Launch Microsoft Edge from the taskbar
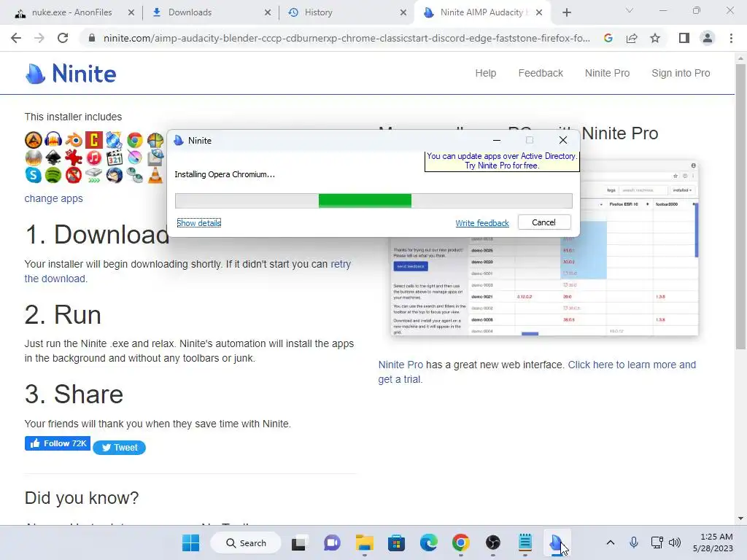 click(x=429, y=542)
